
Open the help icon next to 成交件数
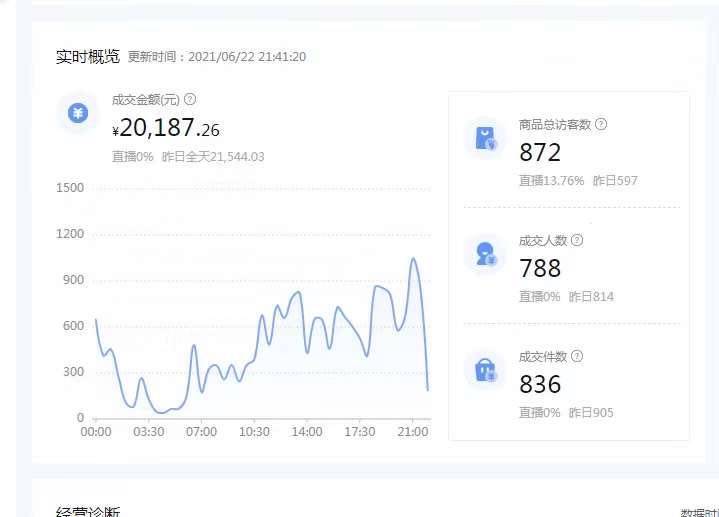coord(577,357)
